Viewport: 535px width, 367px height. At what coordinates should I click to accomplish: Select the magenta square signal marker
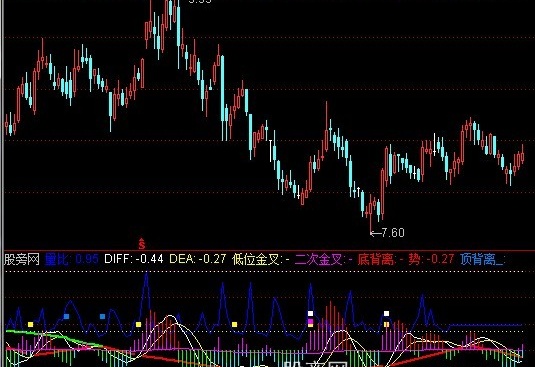tap(310, 322)
